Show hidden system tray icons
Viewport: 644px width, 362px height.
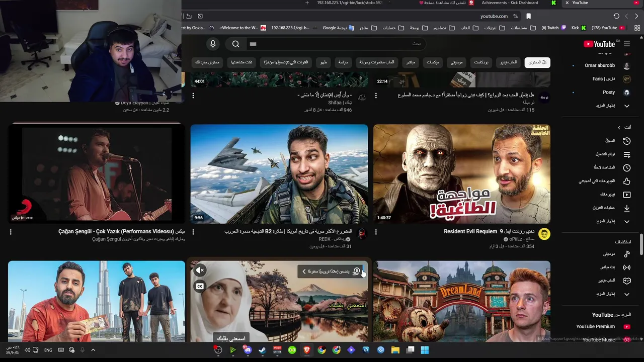click(93, 350)
